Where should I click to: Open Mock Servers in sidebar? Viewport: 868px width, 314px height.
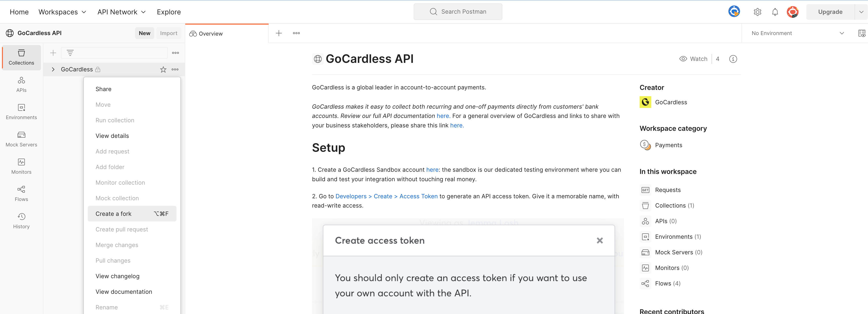pos(21,139)
